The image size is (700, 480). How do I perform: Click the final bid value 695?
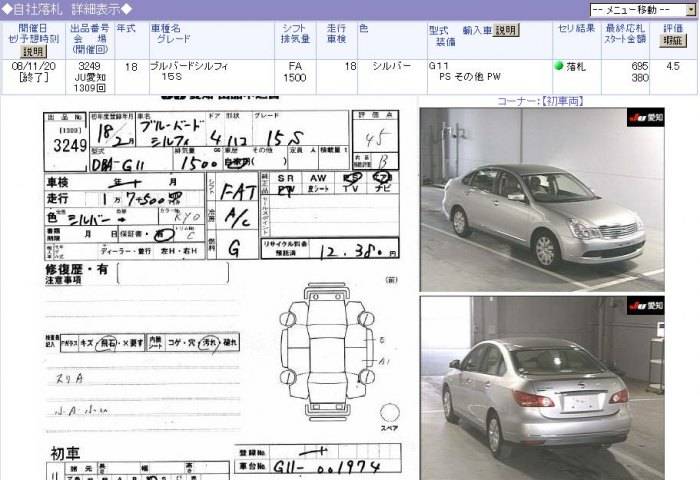639,66
